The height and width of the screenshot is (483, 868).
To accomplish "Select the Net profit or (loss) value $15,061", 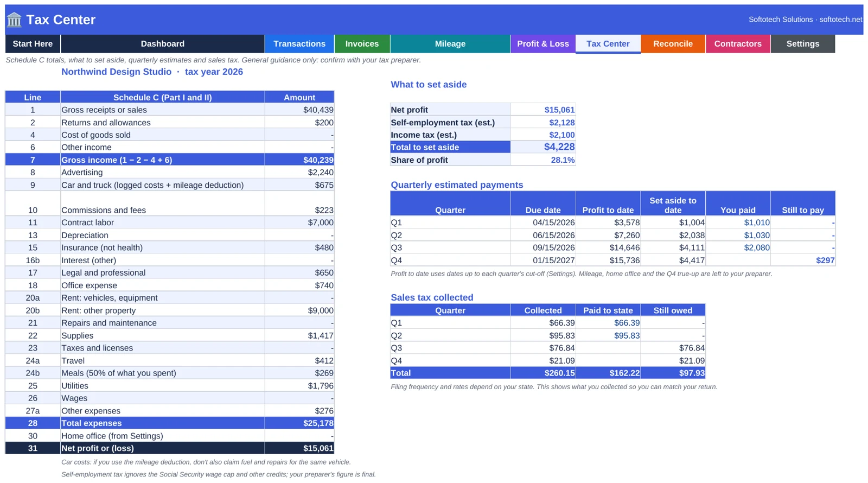I will click(x=299, y=448).
